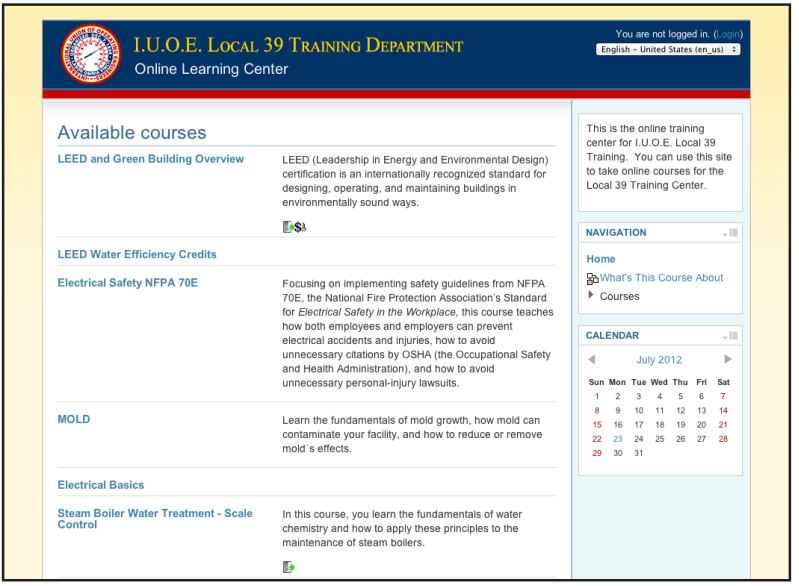The width and height of the screenshot is (799, 586).
Task: Collapse the Calendar block using its small arrow
Action: pos(724,337)
